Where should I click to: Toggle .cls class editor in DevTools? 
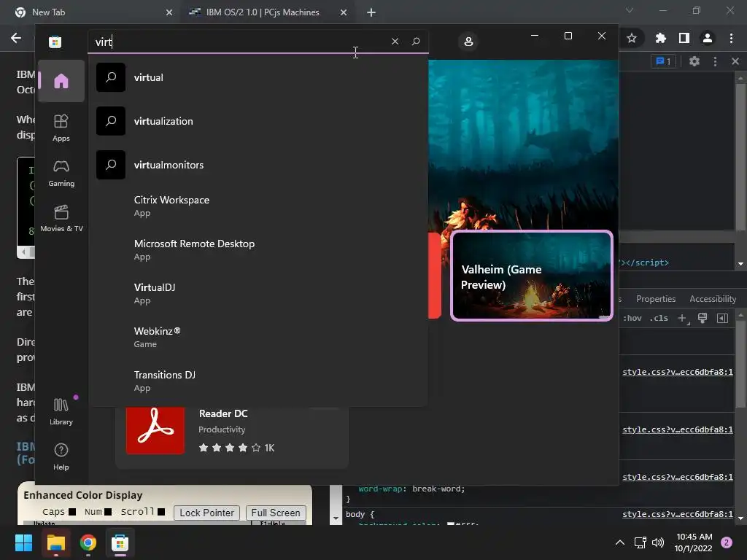pos(659,318)
